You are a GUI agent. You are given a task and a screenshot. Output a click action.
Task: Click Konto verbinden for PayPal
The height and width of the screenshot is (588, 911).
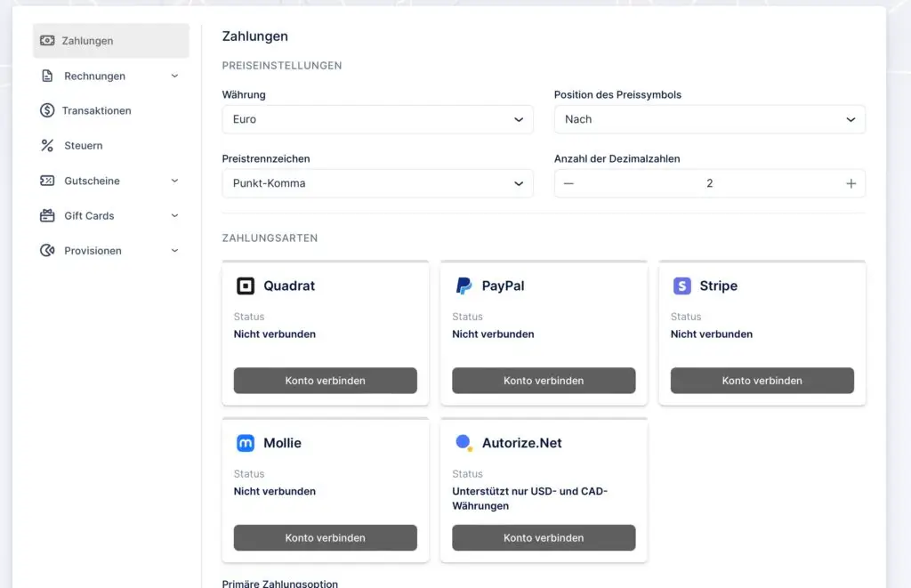544,381
